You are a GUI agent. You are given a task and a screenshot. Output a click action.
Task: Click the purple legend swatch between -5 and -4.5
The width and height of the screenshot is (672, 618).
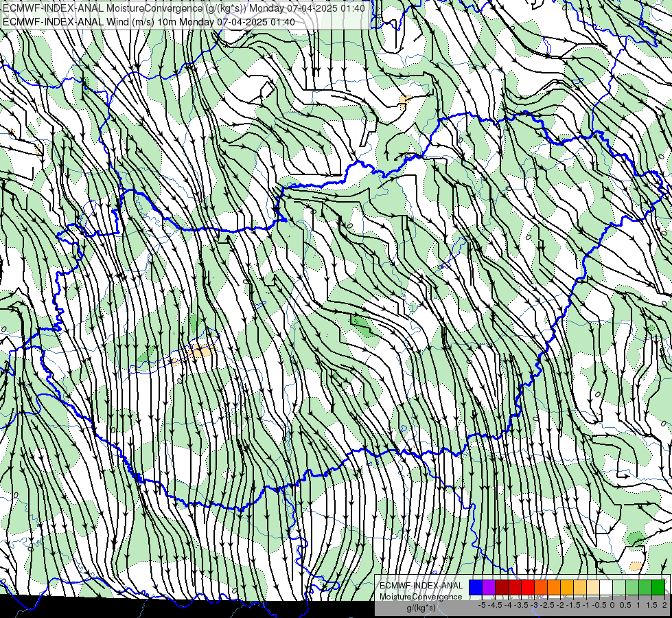pos(489,587)
